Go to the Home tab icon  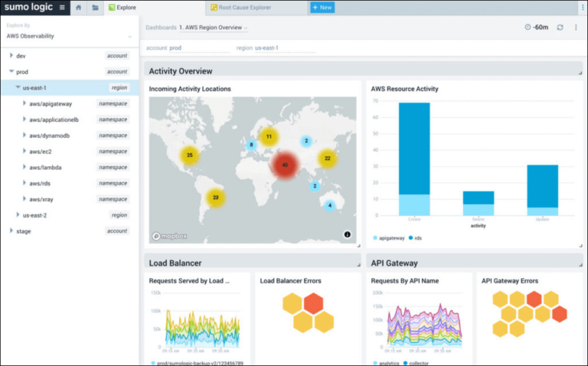(x=78, y=8)
